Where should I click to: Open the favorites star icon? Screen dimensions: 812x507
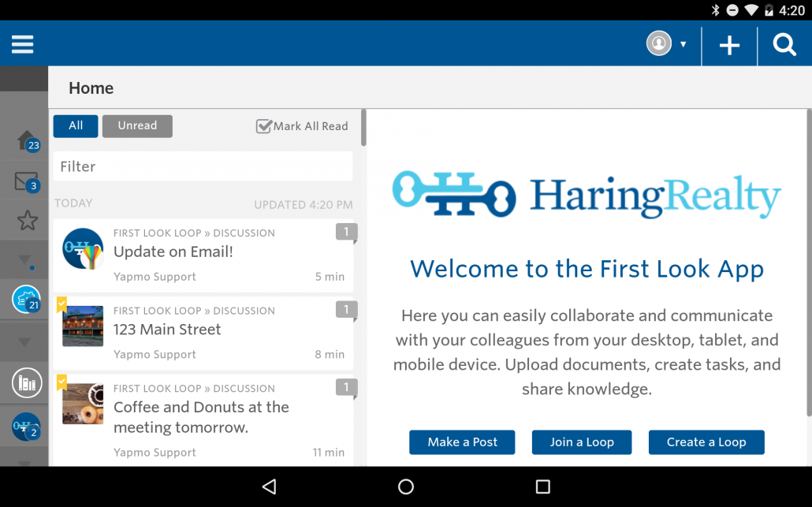[28, 221]
